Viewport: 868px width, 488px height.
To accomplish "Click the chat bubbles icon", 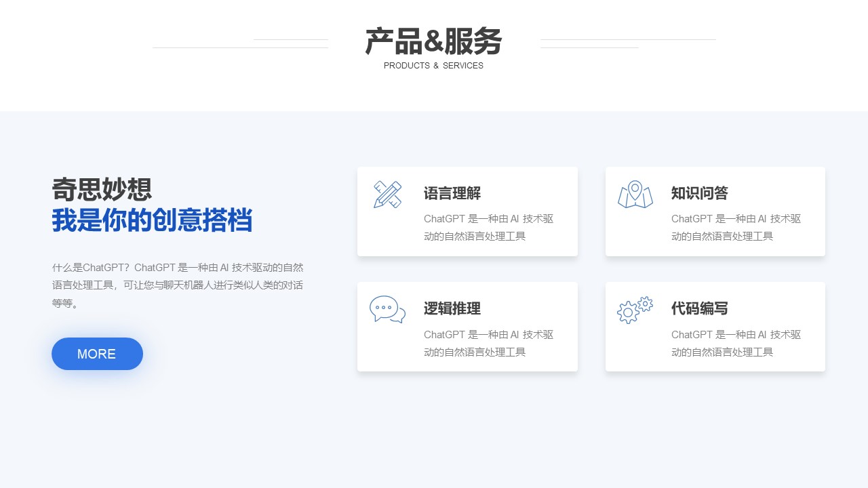I will [x=387, y=310].
